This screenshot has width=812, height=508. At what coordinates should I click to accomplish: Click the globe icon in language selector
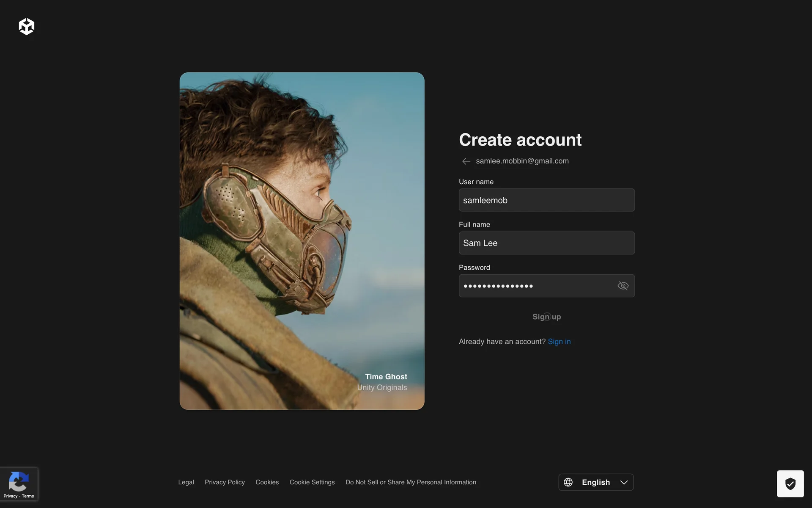[568, 482]
